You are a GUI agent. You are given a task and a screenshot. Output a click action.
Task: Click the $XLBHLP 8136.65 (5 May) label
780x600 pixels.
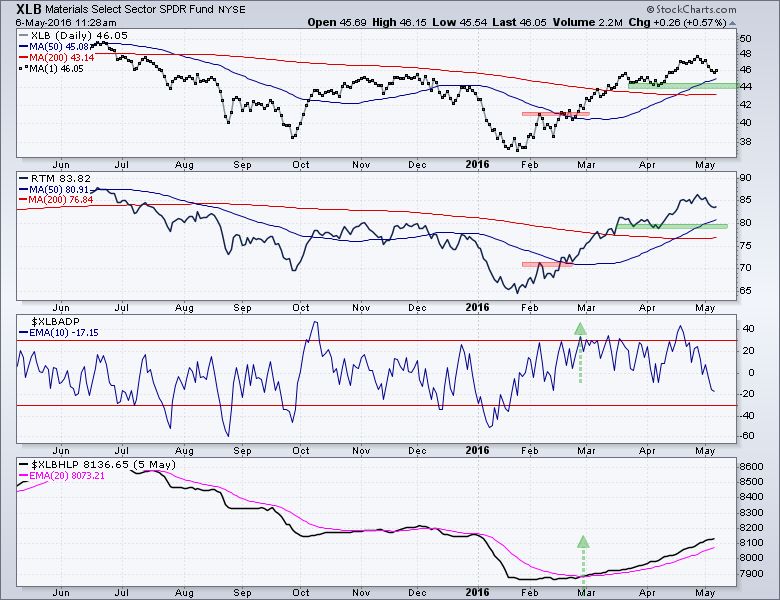tap(98, 464)
